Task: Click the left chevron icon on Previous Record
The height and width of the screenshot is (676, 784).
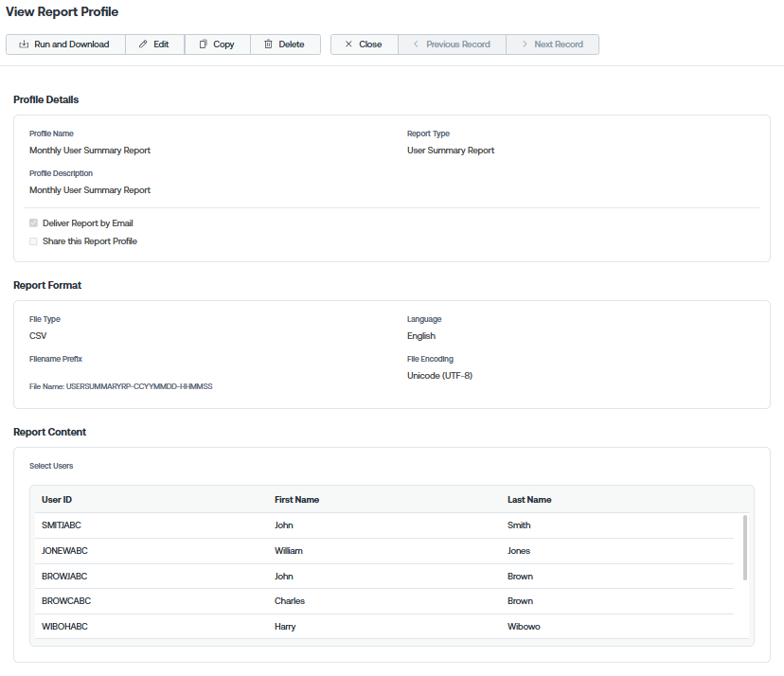Action: [416, 44]
